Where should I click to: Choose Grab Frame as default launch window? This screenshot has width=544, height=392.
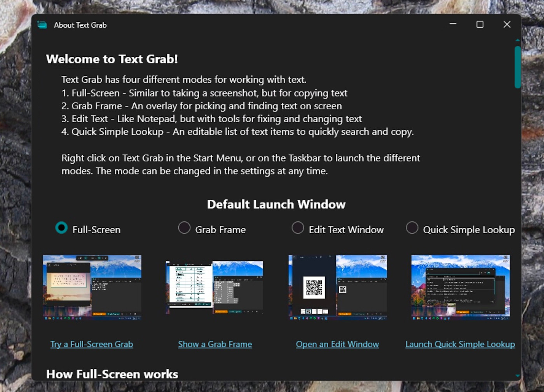pos(184,227)
